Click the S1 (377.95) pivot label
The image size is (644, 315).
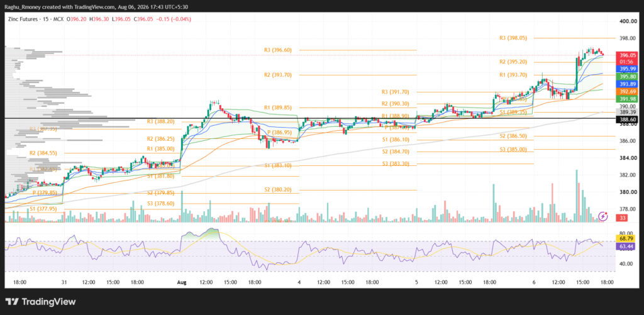(43, 209)
